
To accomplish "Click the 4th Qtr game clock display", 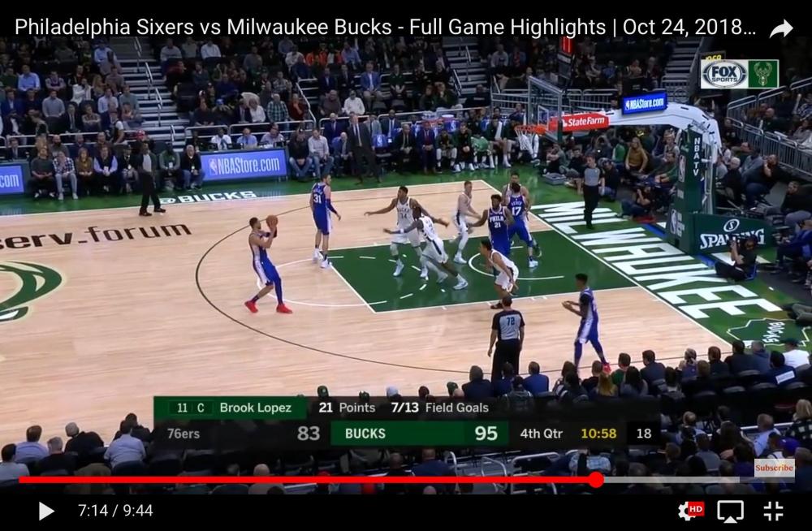I will pyautogui.click(x=567, y=433).
